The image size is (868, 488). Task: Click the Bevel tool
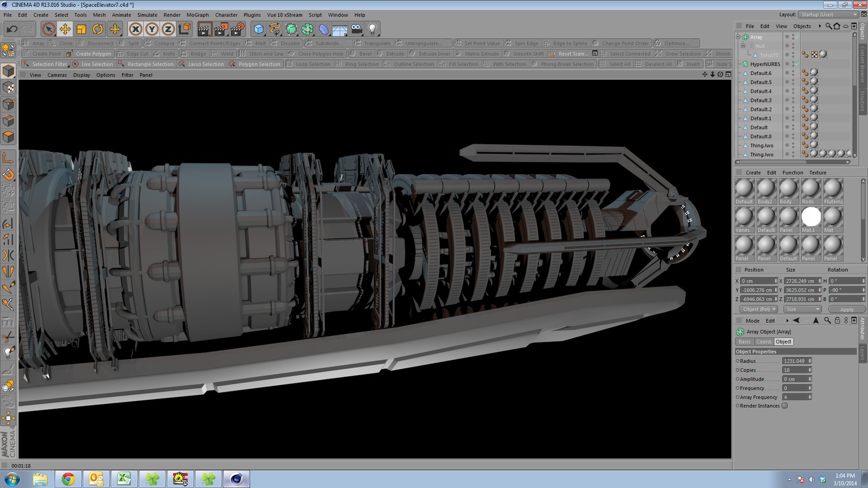pos(361,54)
